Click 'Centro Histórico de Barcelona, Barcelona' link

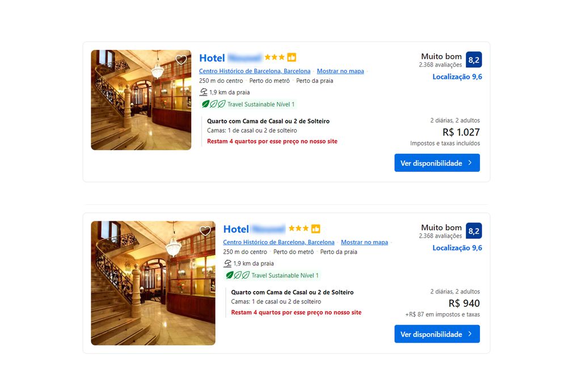(254, 71)
